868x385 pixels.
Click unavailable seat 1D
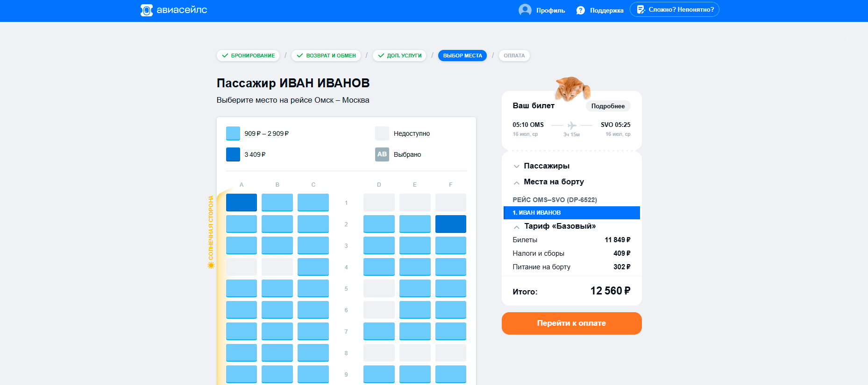point(379,203)
